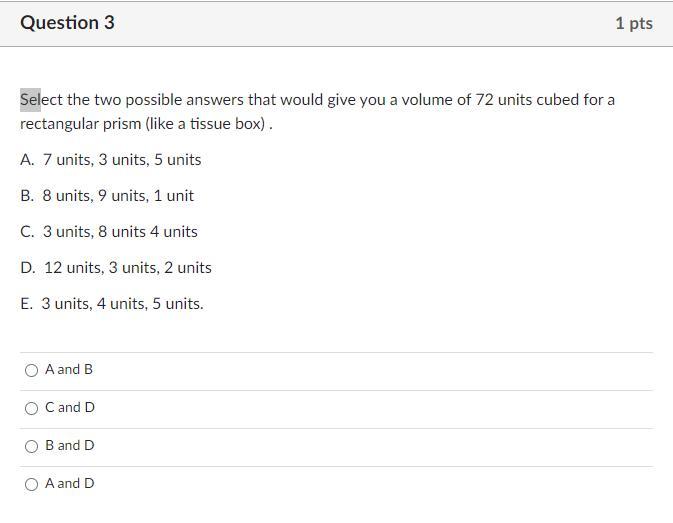
Task: Click option C text '3 units, 8 units 4 units'
Action: click(120, 232)
